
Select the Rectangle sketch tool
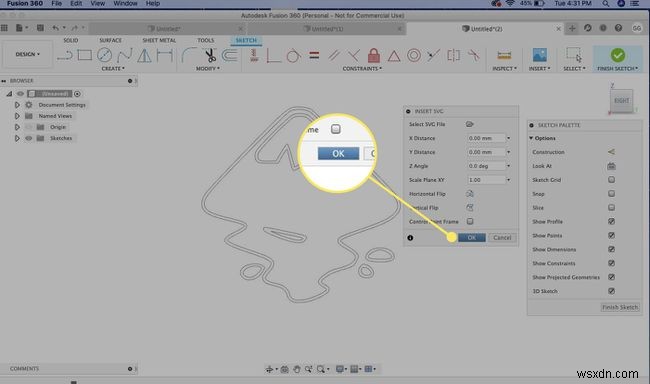click(x=85, y=55)
